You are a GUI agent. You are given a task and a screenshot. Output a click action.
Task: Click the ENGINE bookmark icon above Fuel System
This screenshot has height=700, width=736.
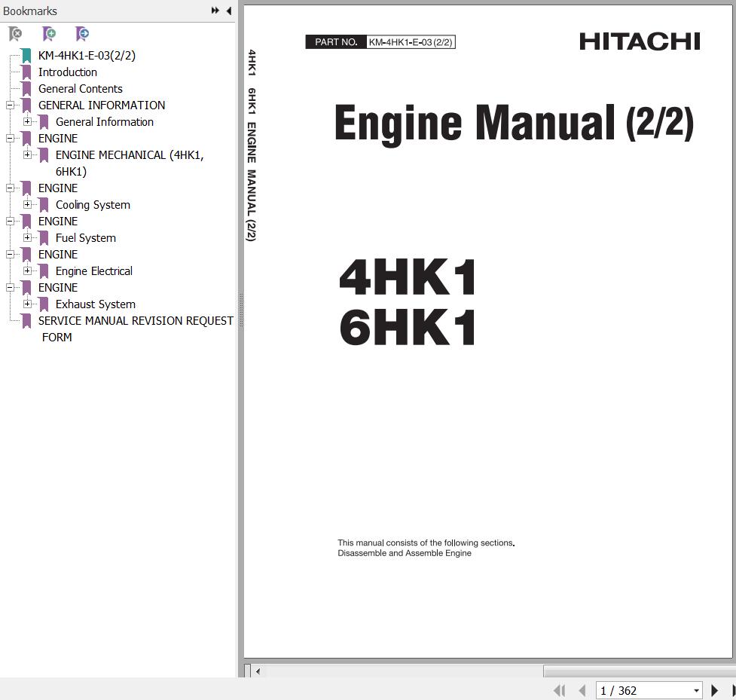[x=26, y=221]
